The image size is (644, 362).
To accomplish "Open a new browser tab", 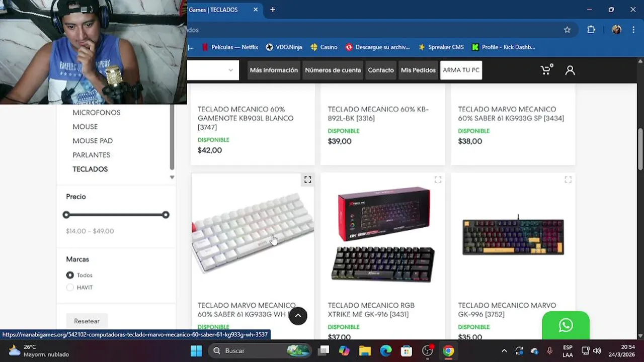I will point(273,10).
